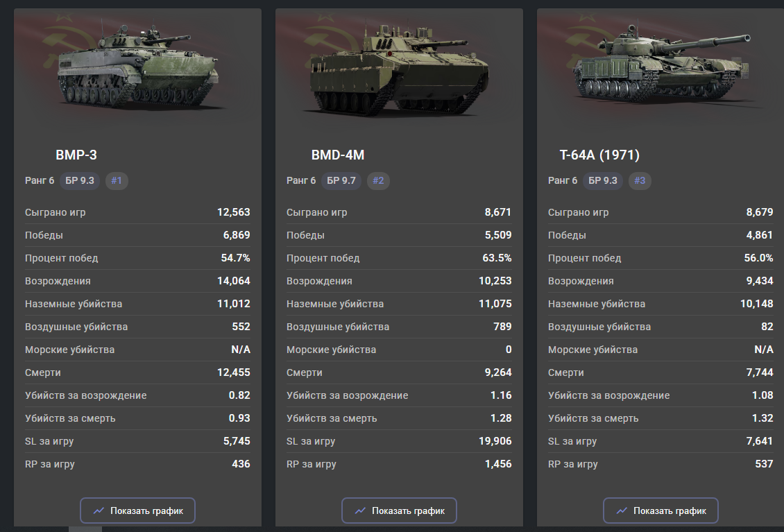Click the horizontal scrollbar thumb at bottom
The height and width of the screenshot is (532, 784).
point(85,529)
